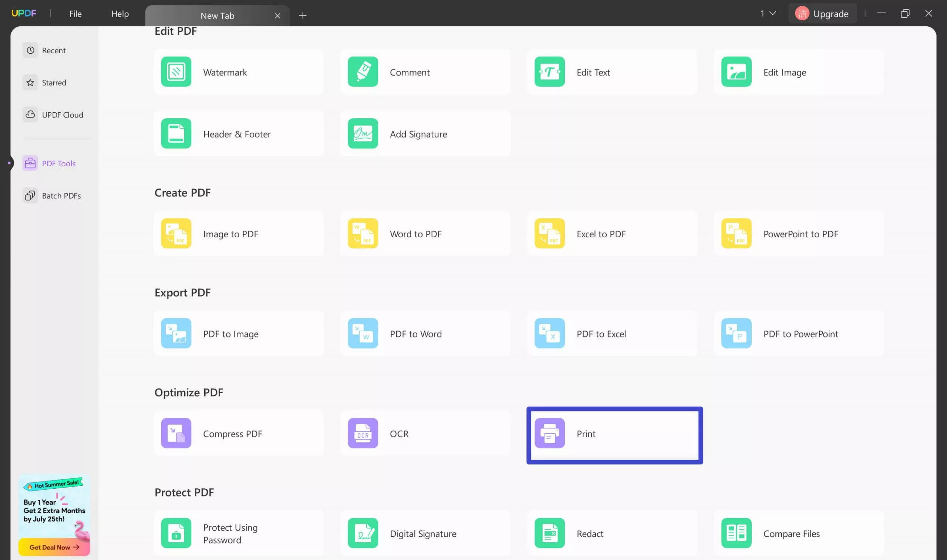Click the PDF Tools toolbox icon
Viewport: 947px width, 560px height.
[x=30, y=163]
